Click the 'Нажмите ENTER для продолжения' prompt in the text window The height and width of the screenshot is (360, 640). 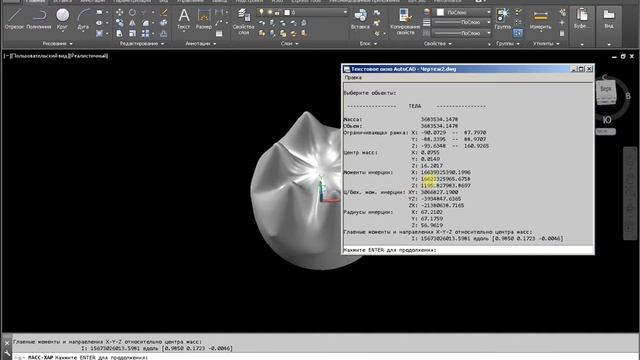pos(390,250)
